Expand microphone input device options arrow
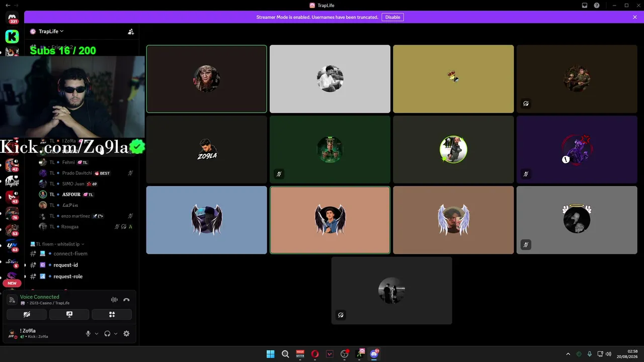Viewport: 644px width, 362px height. pyautogui.click(x=97, y=333)
